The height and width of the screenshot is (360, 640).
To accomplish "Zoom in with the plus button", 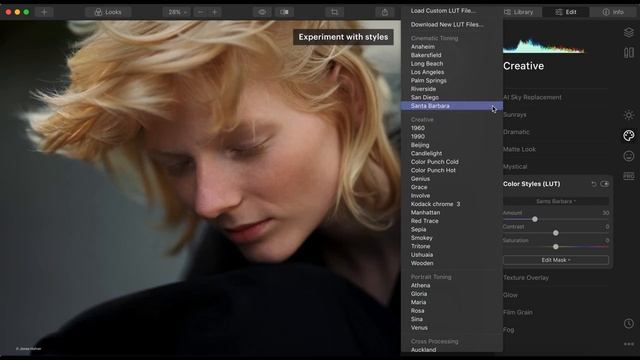I will coord(215,12).
